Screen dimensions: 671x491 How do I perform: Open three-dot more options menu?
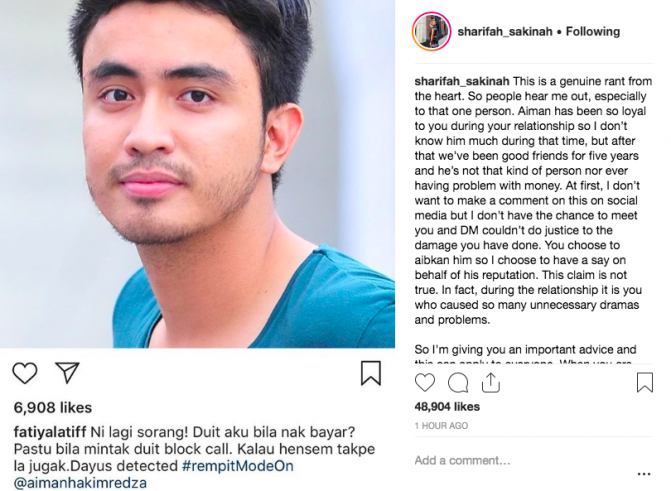pyautogui.click(x=644, y=474)
